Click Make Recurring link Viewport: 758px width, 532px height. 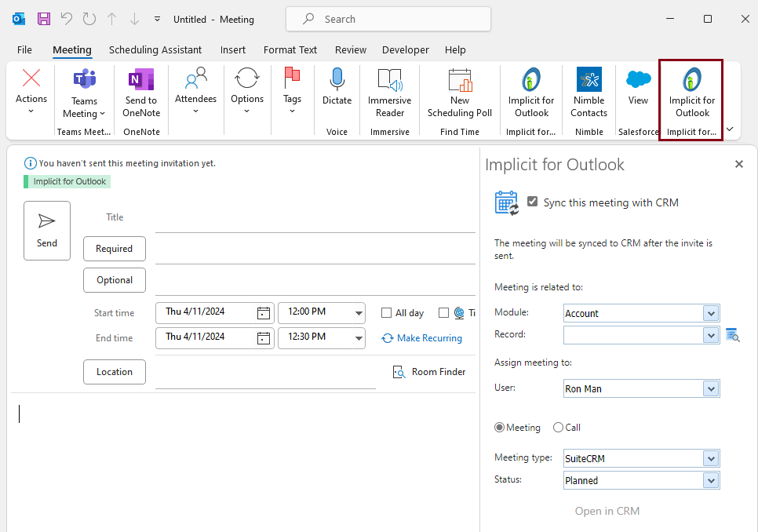pyautogui.click(x=421, y=338)
